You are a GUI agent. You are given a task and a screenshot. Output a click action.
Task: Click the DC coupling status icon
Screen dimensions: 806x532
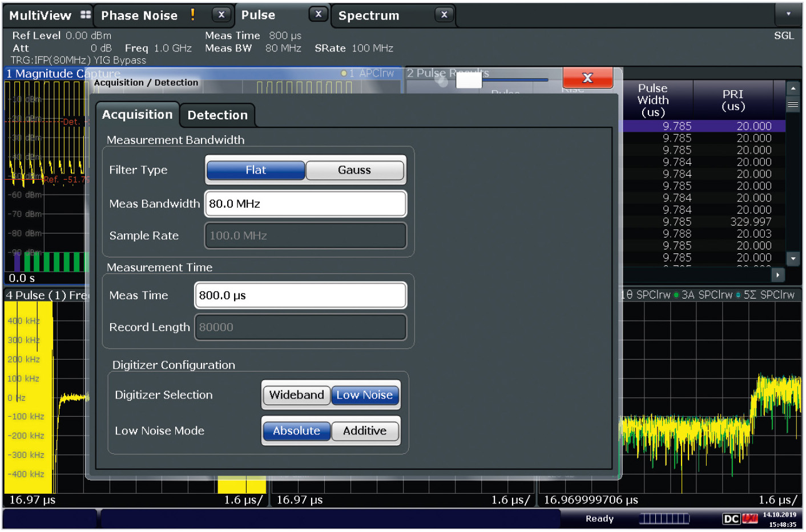coord(731,519)
